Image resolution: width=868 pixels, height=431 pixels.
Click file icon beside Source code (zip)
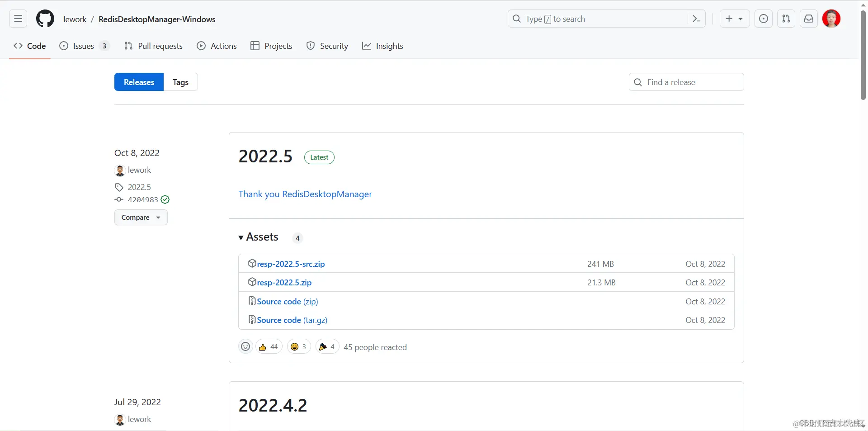point(252,301)
